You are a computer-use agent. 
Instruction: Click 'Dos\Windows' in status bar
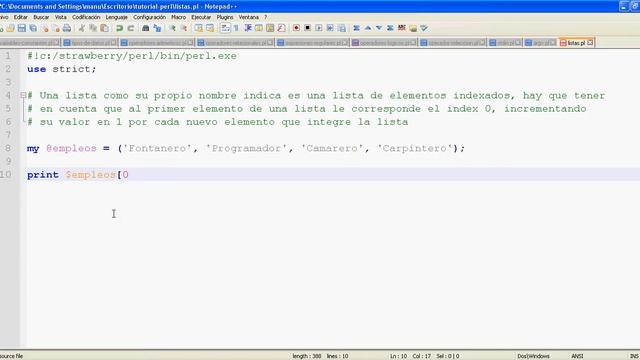click(x=533, y=356)
